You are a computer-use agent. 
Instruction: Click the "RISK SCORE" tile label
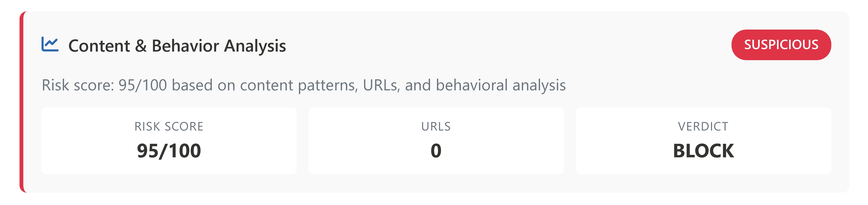point(169,126)
